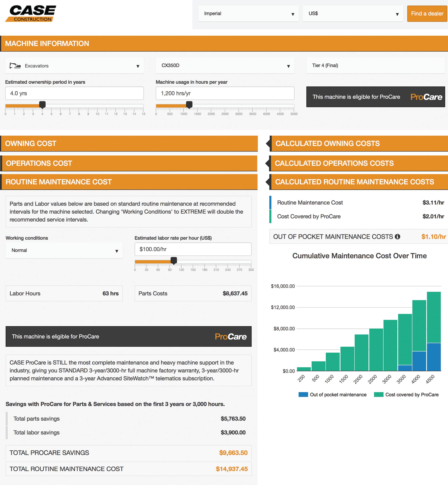This screenshot has height=485, width=448.
Task: Click the estimated labor rate input field
Action: [193, 249]
